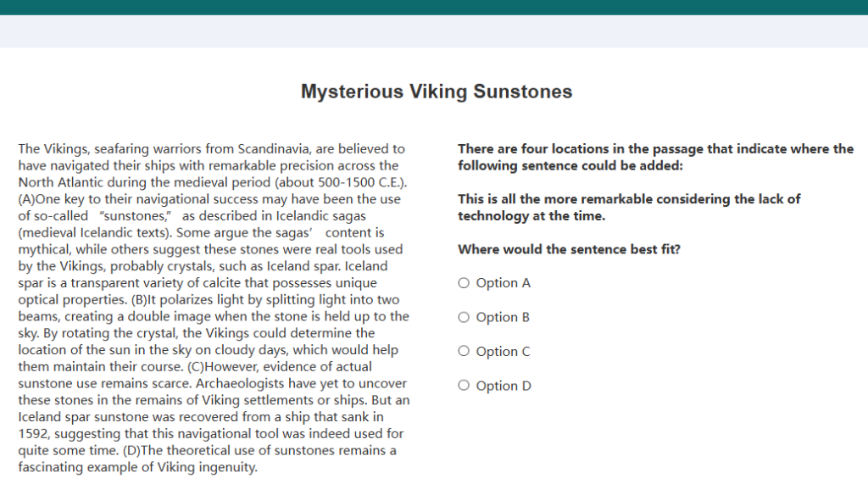
Task: Pick the Option D radio button
Action: pos(464,386)
